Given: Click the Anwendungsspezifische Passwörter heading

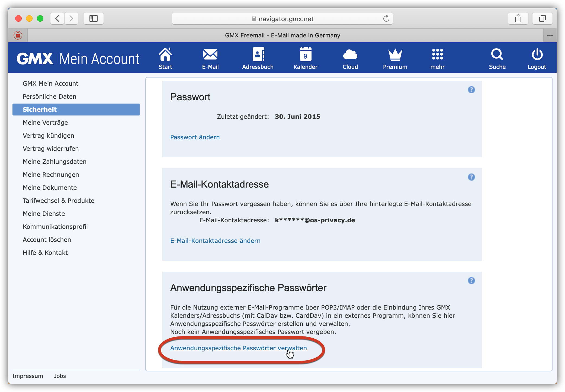Looking at the screenshot, I should point(248,288).
